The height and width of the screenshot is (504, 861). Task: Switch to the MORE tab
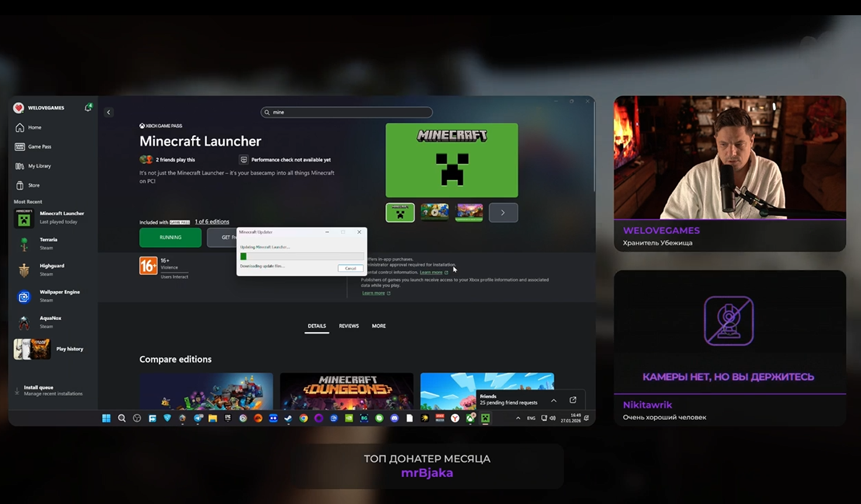point(379,326)
